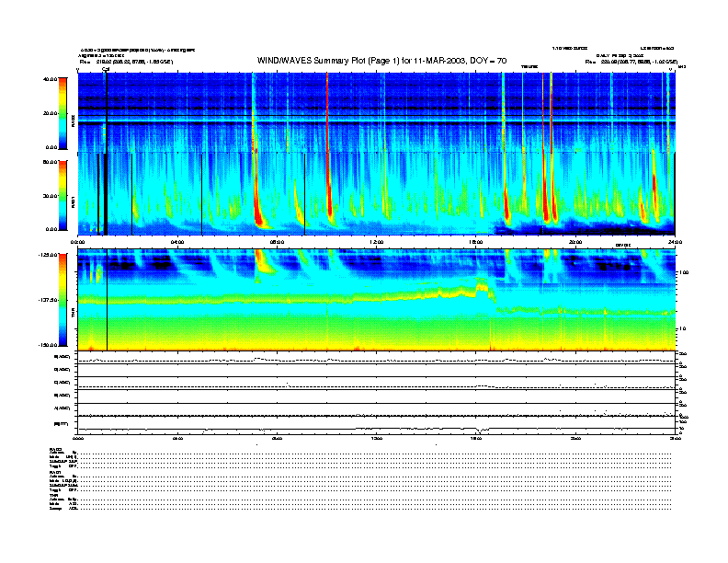This screenshot has height=563, width=728.
Task: Click the 60.00 label on RAD1 color scale
Action: coord(50,162)
